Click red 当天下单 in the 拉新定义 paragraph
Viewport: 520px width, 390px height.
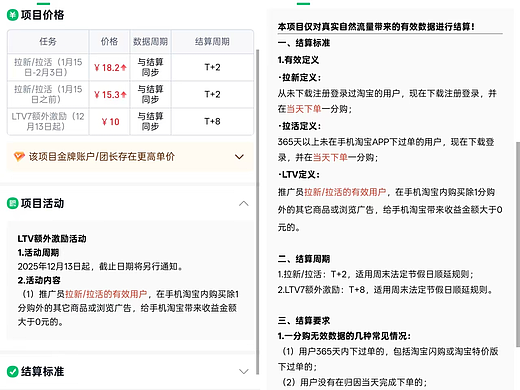pyautogui.click(x=304, y=109)
